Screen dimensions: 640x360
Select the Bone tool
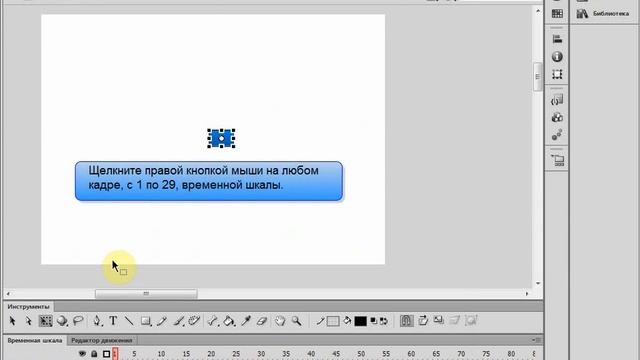[213, 321]
